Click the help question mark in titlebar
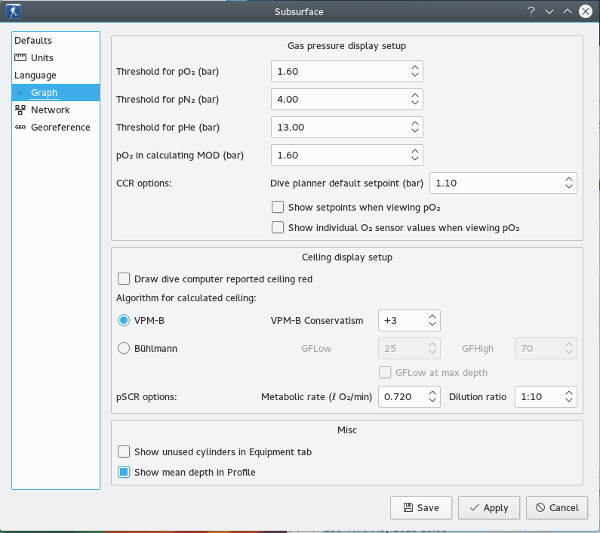 [x=531, y=11]
